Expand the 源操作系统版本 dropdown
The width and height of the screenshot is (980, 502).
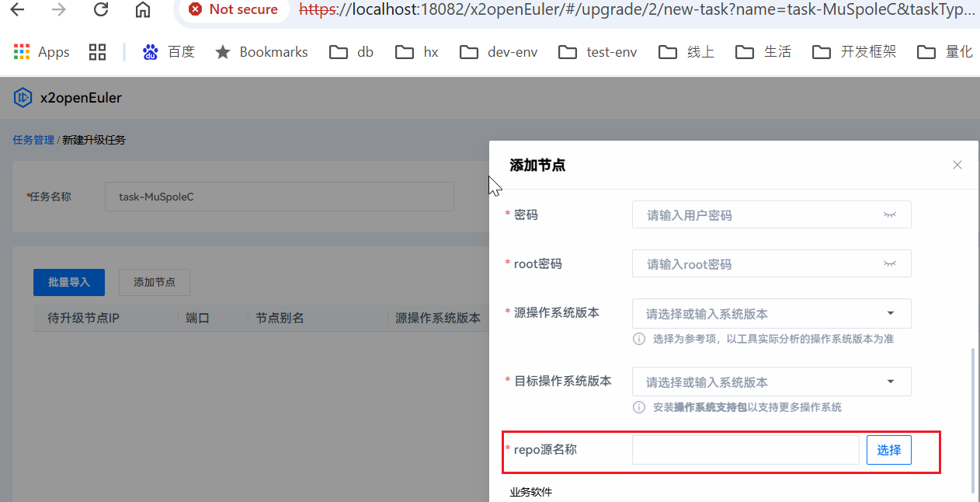(890, 314)
